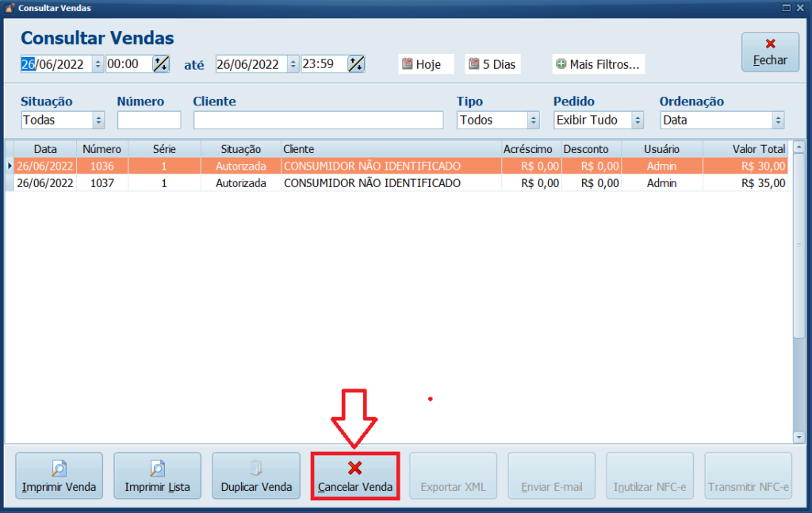
Task: Click the scrollbar up arrow of the table
Action: [x=799, y=147]
